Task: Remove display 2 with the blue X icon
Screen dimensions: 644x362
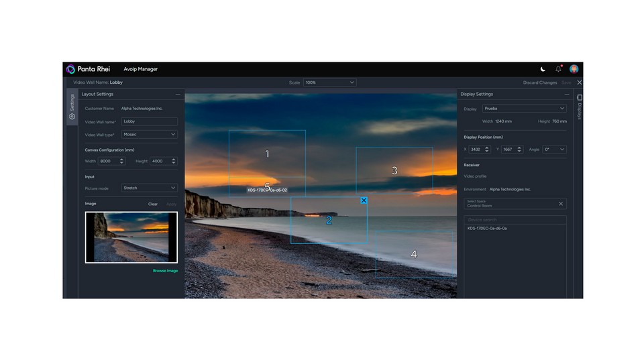Action: point(364,200)
